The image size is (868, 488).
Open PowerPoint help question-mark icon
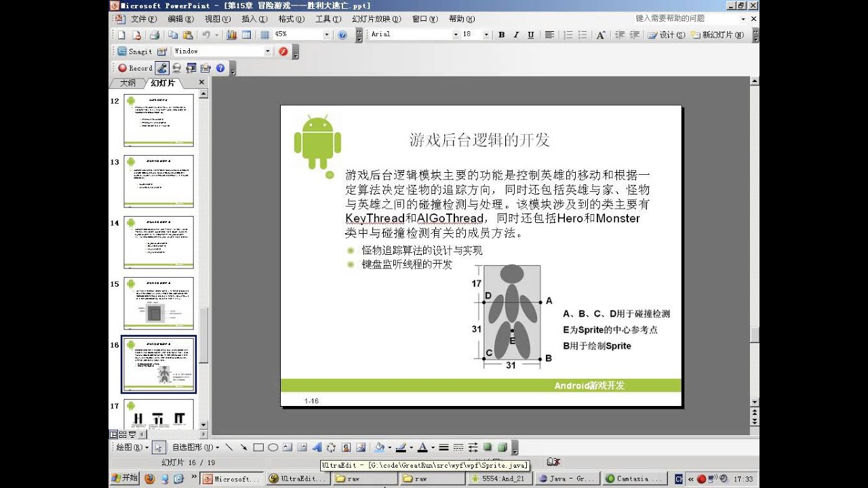(x=342, y=35)
